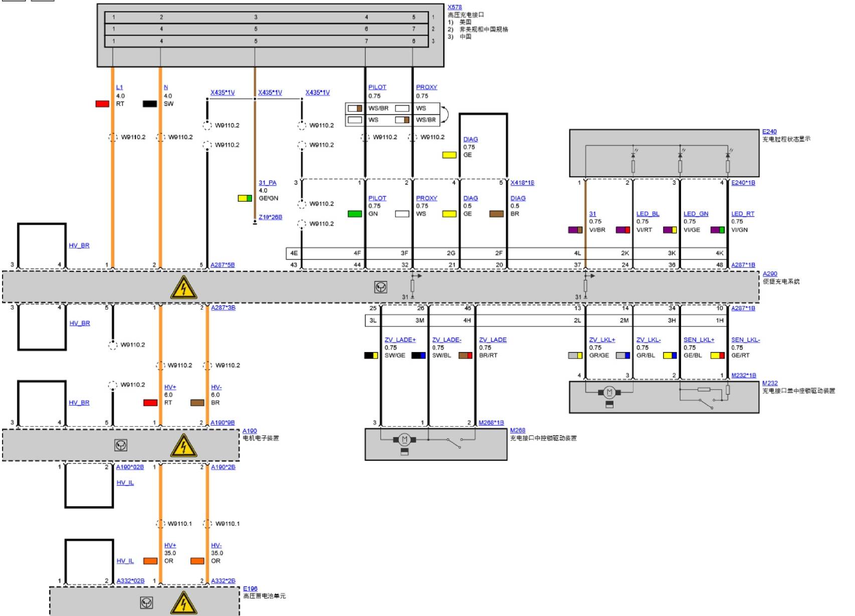Viewport: 855px width, 616px height.
Task: Open the E196 battery unit link
Action: [x=250, y=588]
